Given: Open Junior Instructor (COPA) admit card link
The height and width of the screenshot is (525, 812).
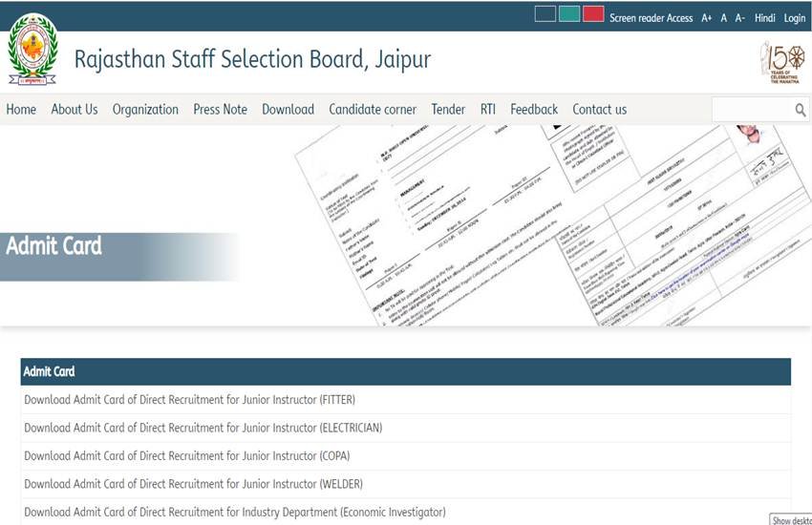Looking at the screenshot, I should 187,455.
